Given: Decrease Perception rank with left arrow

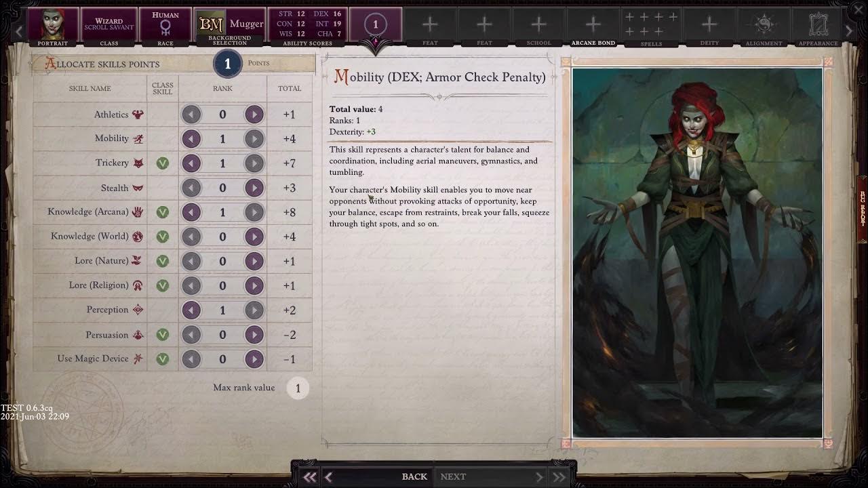Looking at the screenshot, I should pyautogui.click(x=191, y=310).
